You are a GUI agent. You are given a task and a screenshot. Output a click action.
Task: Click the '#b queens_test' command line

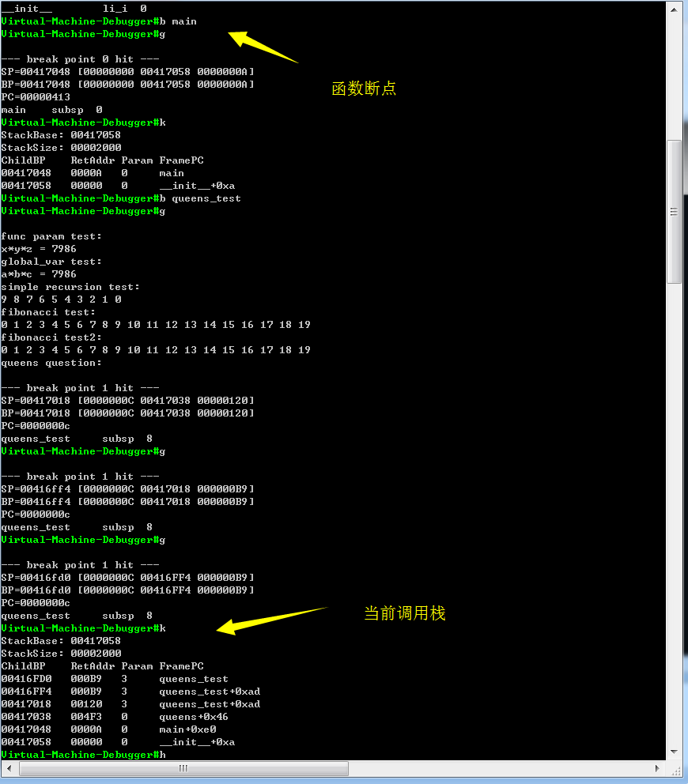coord(120,198)
